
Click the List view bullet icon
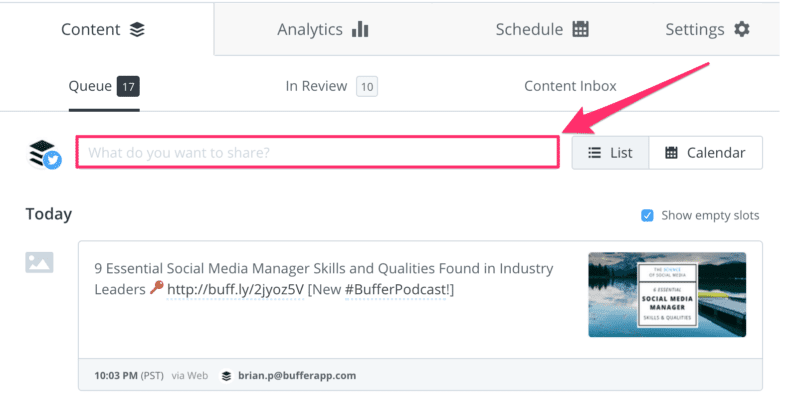pyautogui.click(x=594, y=153)
